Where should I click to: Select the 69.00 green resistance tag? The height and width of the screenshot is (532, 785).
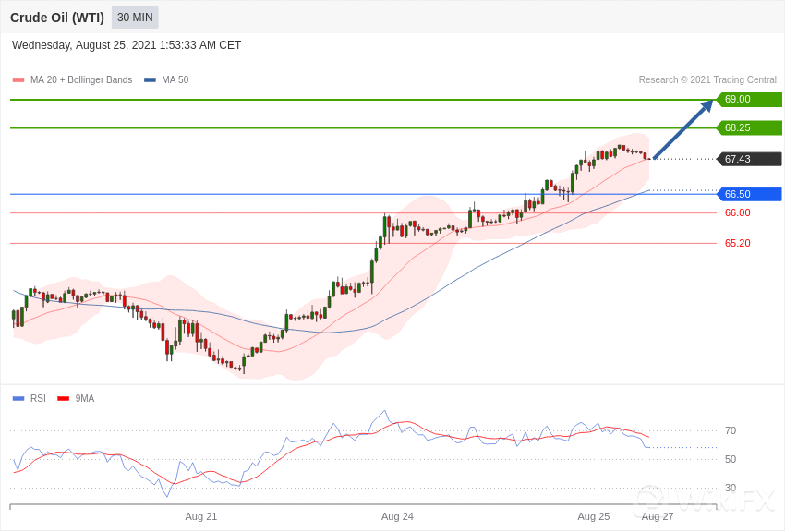pyautogui.click(x=749, y=100)
